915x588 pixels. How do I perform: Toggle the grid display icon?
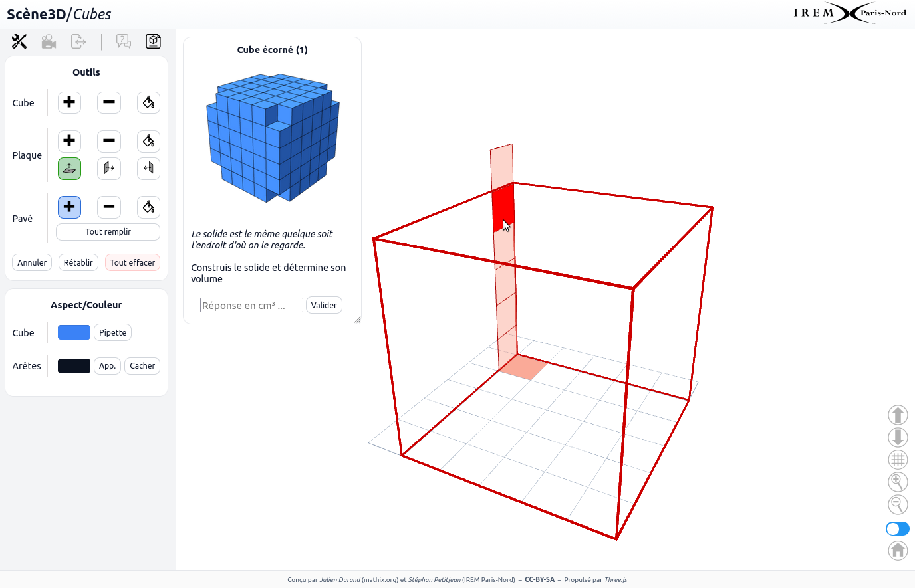(x=898, y=459)
